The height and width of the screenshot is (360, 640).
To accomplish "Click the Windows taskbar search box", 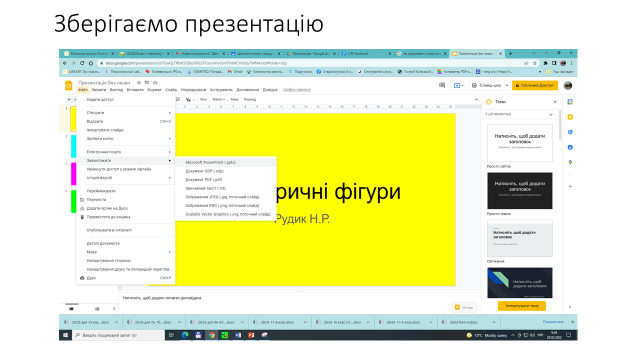I will click(x=118, y=335).
